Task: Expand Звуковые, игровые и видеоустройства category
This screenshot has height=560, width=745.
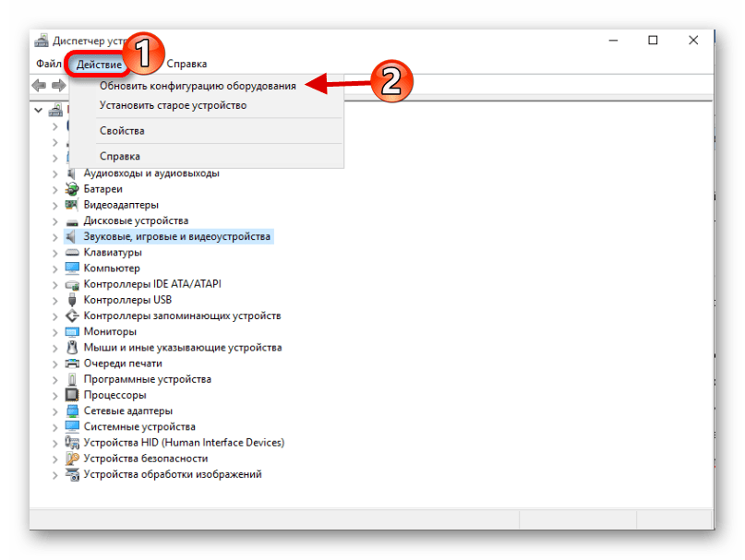Action: pyautogui.click(x=55, y=237)
